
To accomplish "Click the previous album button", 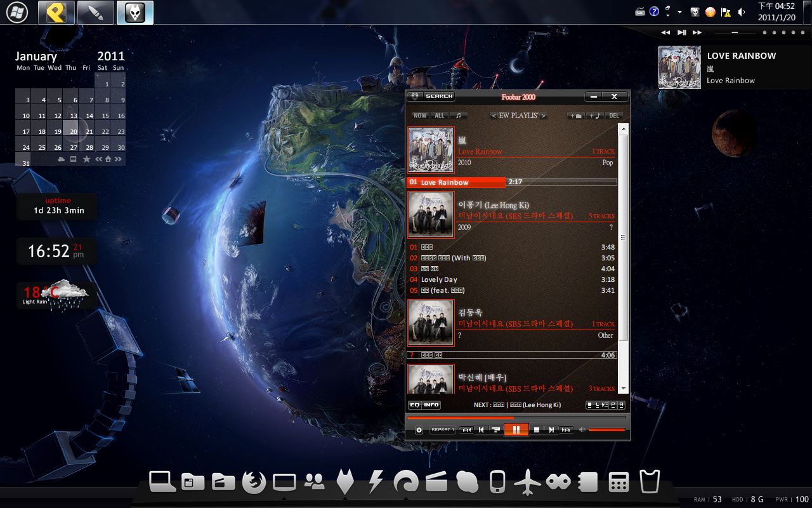I will (x=466, y=430).
